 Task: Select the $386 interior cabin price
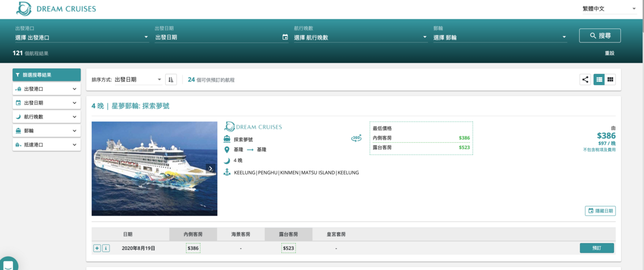point(193,248)
